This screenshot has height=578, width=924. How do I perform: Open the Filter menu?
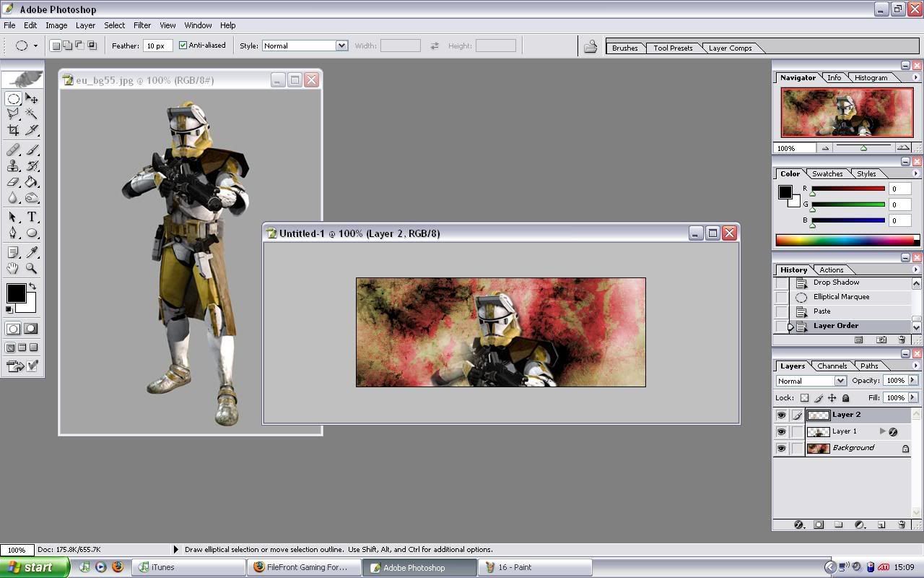(142, 25)
